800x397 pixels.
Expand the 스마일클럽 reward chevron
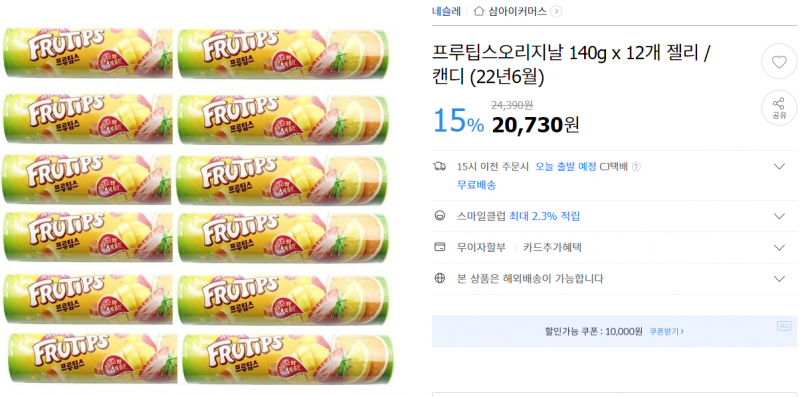779,216
